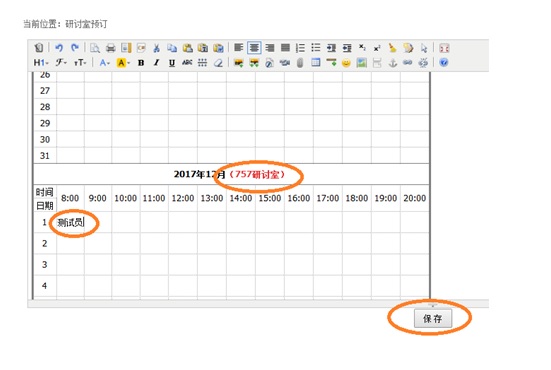This screenshot has width=551, height=370.
Task: Open the H1 heading format dropdown
Action: point(40,63)
